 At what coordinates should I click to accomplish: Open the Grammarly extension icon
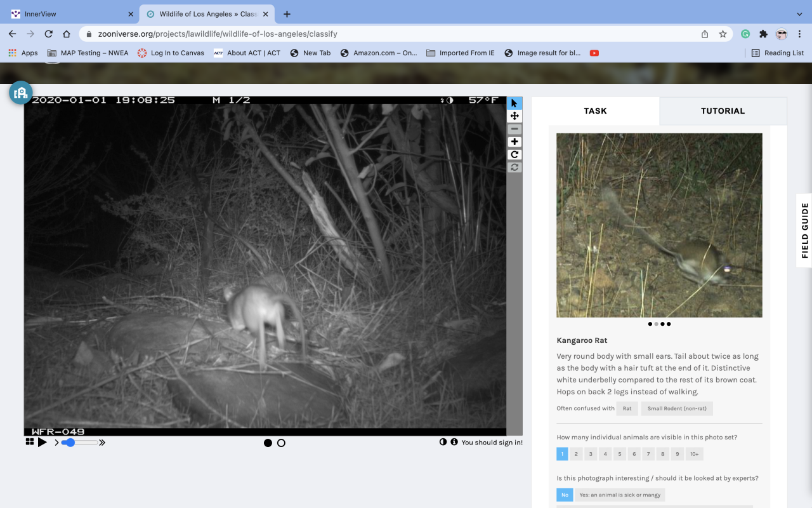[745, 34]
